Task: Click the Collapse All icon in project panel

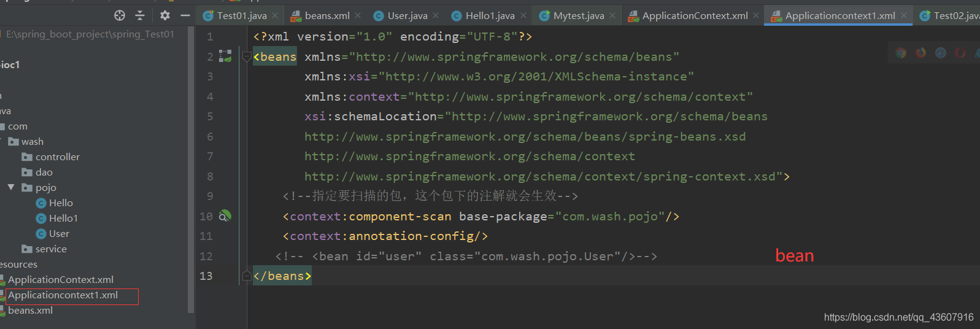Action: (x=140, y=15)
